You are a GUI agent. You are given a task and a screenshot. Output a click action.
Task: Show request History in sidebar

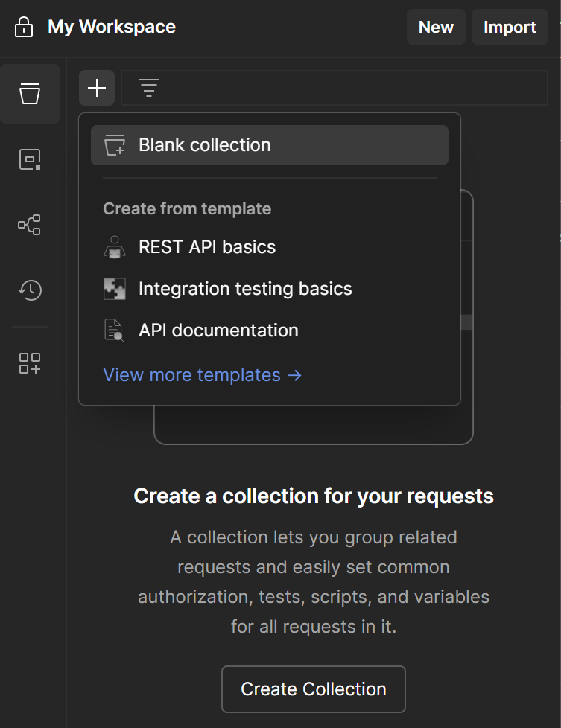30,290
